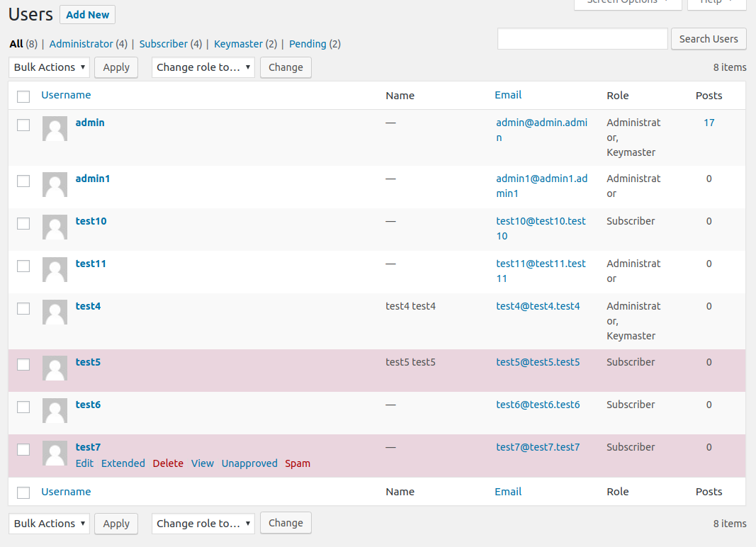
Task: Filter users by Administrator role
Action: 80,43
